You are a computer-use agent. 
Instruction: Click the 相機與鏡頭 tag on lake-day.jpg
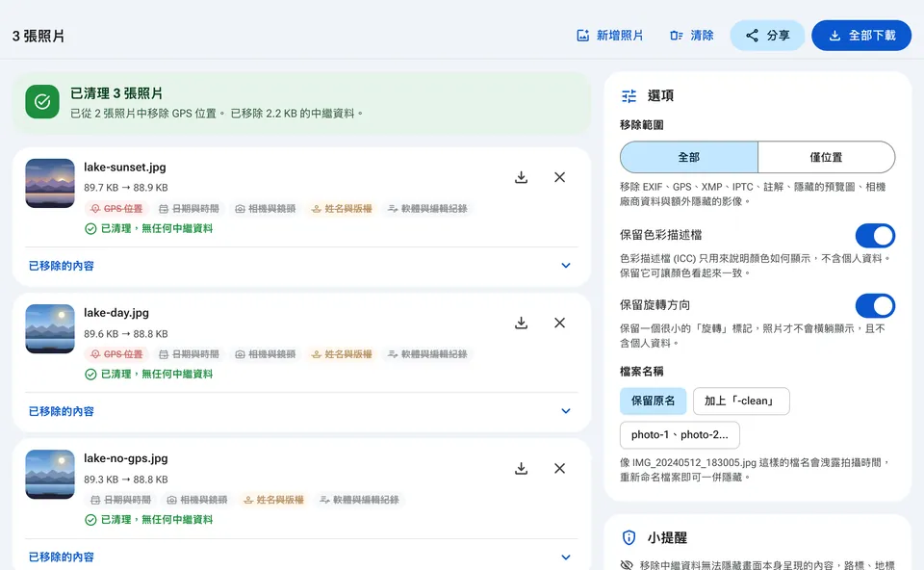(266, 354)
